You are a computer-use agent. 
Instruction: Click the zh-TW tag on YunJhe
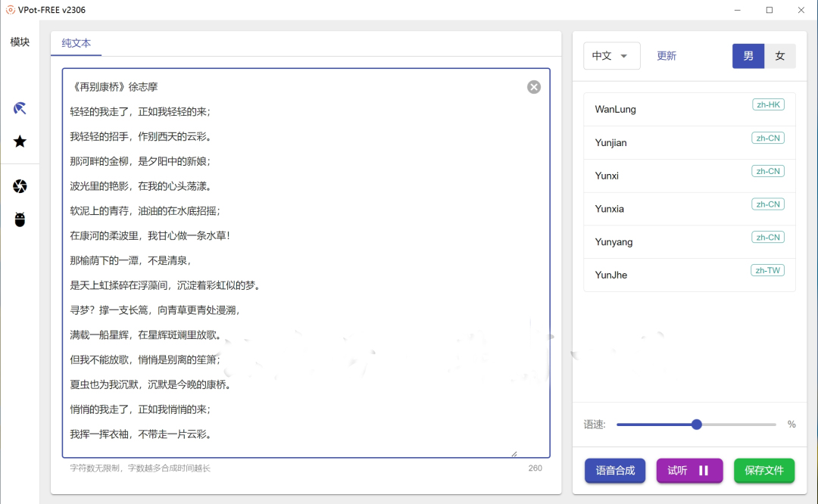pos(767,270)
